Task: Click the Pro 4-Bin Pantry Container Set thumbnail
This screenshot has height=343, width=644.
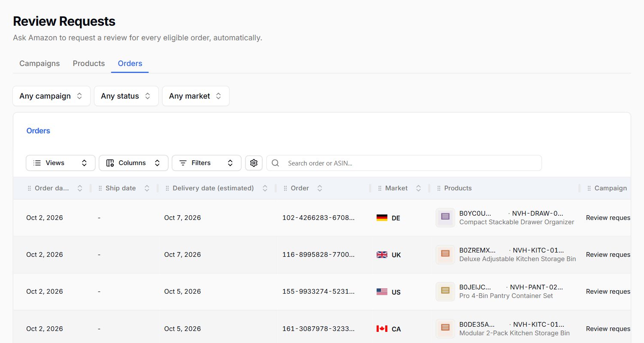Action: (x=445, y=291)
